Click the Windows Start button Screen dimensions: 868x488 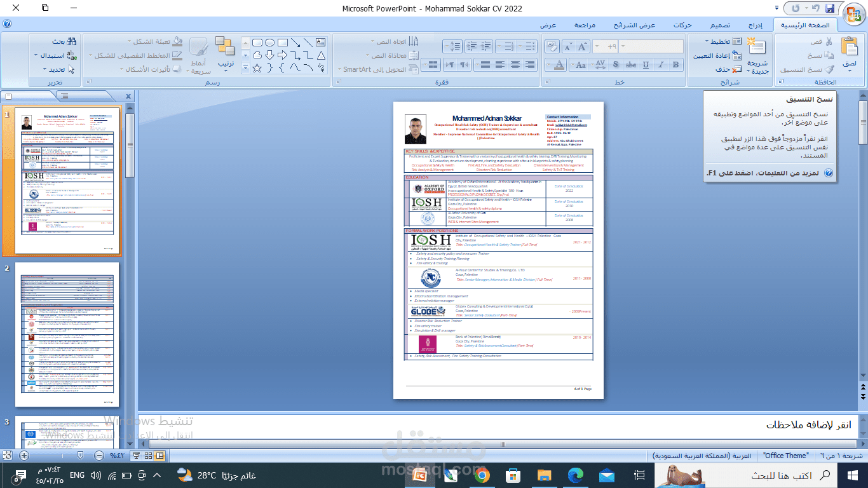[x=852, y=475]
